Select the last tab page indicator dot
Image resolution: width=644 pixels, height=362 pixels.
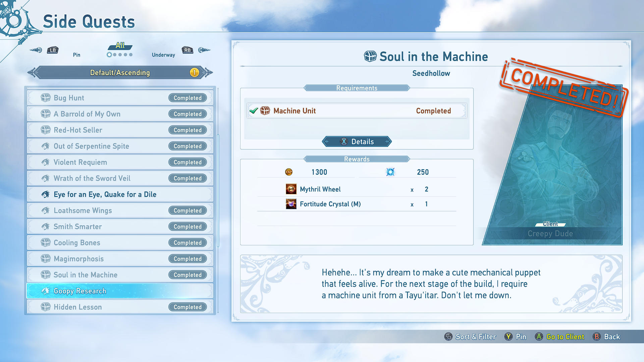pyautogui.click(x=131, y=55)
